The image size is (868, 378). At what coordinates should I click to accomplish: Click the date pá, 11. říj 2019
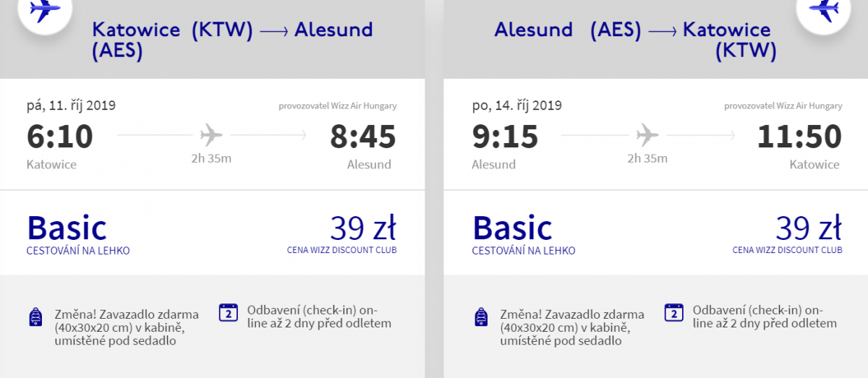pyautogui.click(x=71, y=106)
